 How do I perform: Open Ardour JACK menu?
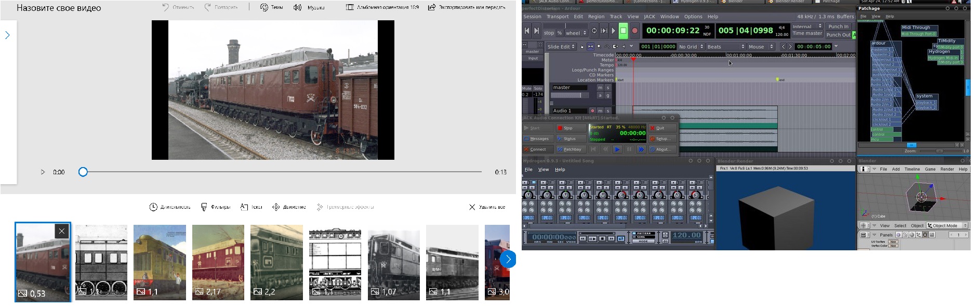click(650, 17)
